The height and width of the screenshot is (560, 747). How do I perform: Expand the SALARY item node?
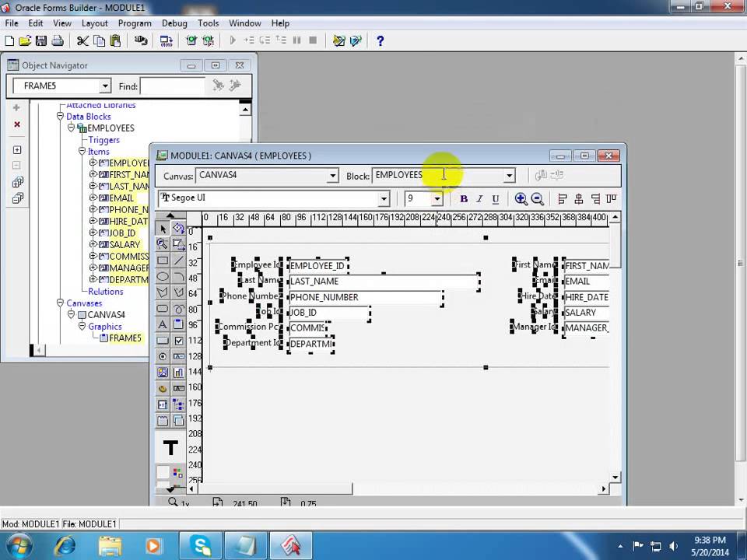click(93, 244)
